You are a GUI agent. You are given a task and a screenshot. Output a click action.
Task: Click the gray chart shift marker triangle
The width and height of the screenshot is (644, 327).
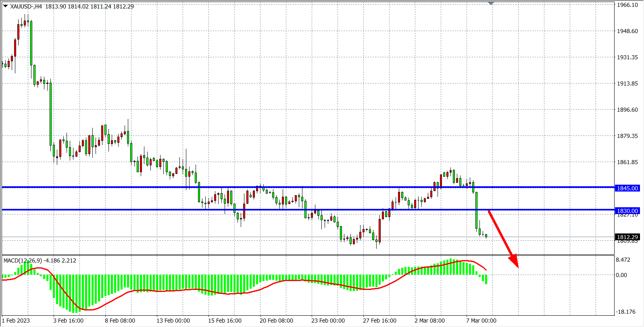[x=491, y=3]
